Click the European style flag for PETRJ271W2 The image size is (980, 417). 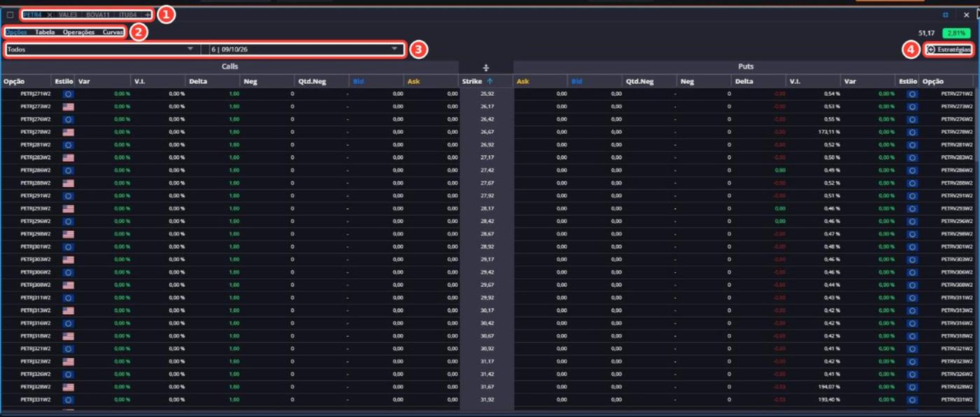coord(68,94)
